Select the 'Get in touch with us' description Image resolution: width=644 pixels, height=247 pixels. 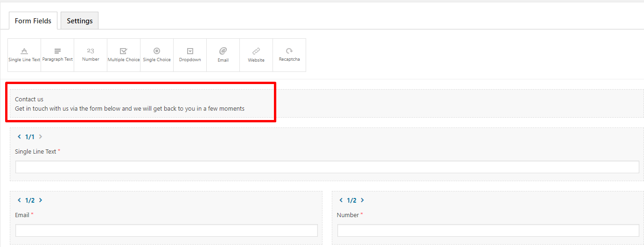pyautogui.click(x=130, y=108)
